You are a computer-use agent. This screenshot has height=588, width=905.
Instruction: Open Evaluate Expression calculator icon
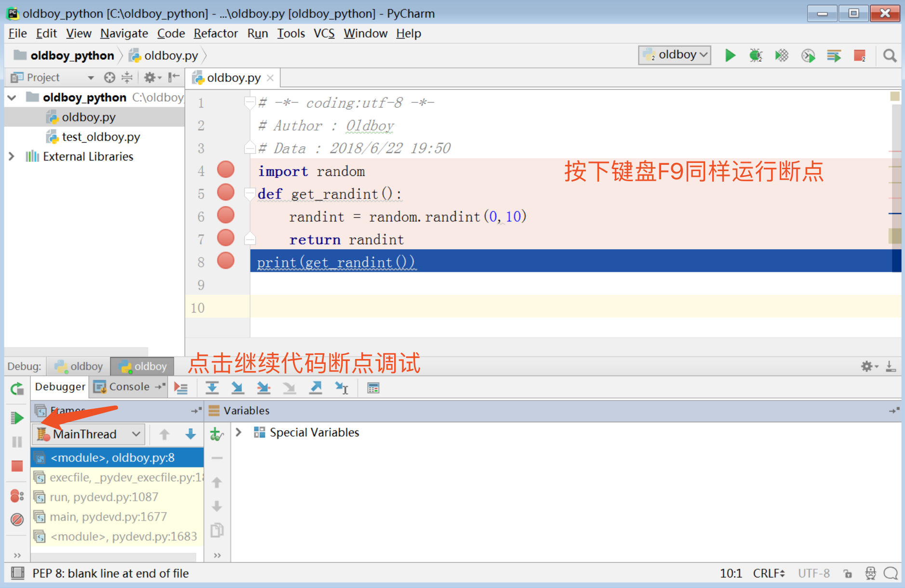coord(373,388)
